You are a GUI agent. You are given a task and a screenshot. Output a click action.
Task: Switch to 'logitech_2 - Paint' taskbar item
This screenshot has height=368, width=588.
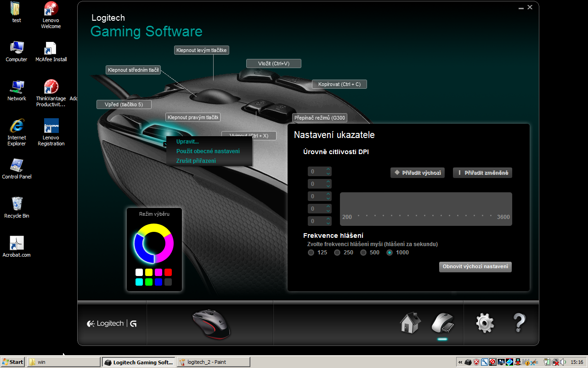(214, 362)
